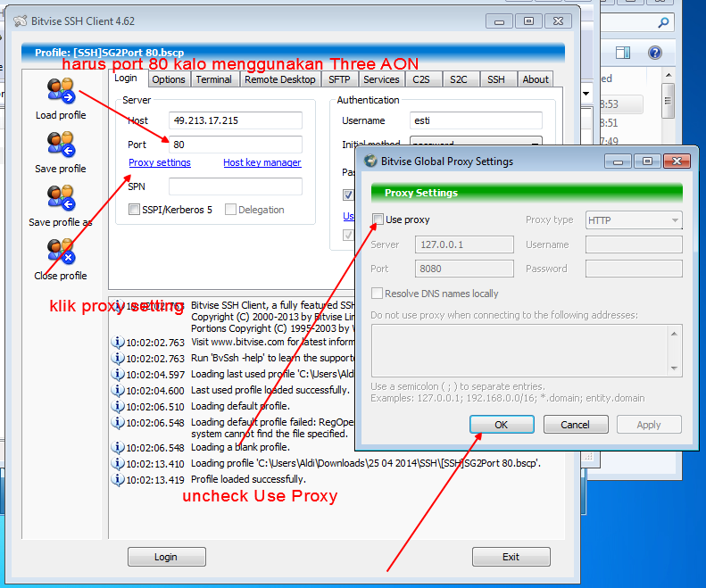Click the Proxy settings link
Screen dimensions: 706x588
pos(160,162)
